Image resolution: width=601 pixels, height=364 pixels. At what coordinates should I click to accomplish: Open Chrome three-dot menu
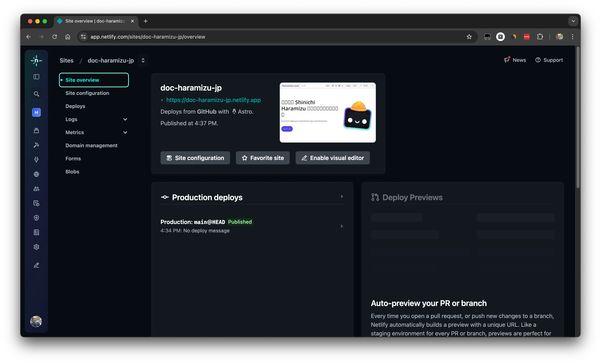[572, 37]
